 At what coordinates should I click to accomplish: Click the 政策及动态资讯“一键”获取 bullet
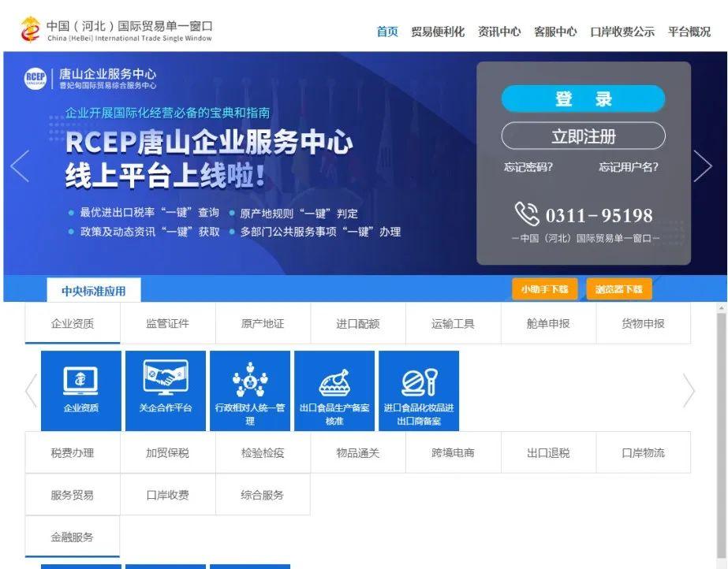pyautogui.click(x=150, y=232)
